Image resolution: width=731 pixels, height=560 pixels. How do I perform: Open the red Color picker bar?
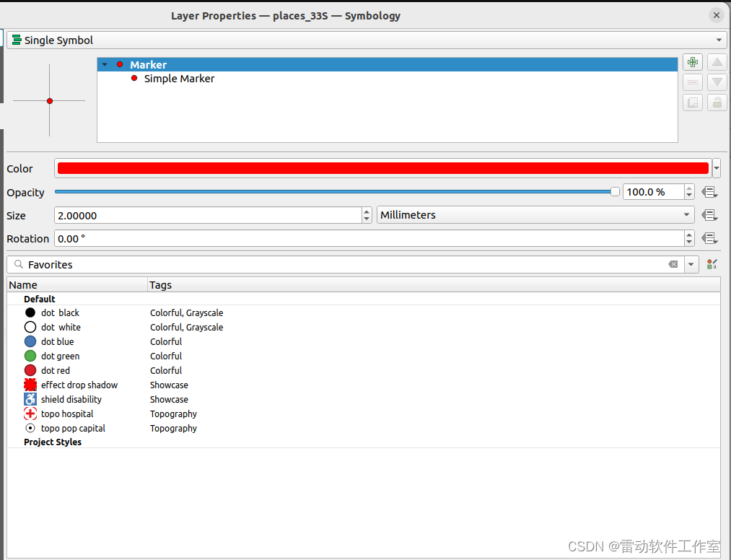(x=383, y=168)
